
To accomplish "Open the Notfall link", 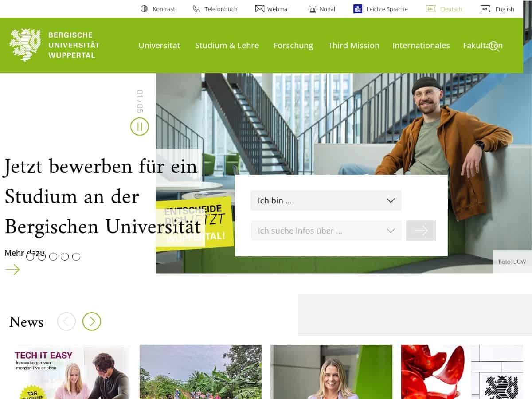I will tap(328, 9).
